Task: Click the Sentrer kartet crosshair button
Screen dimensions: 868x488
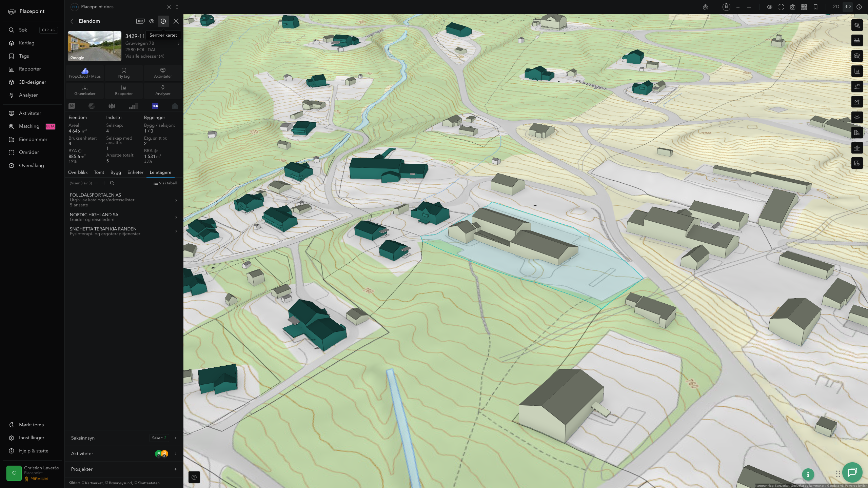Action: click(x=163, y=21)
